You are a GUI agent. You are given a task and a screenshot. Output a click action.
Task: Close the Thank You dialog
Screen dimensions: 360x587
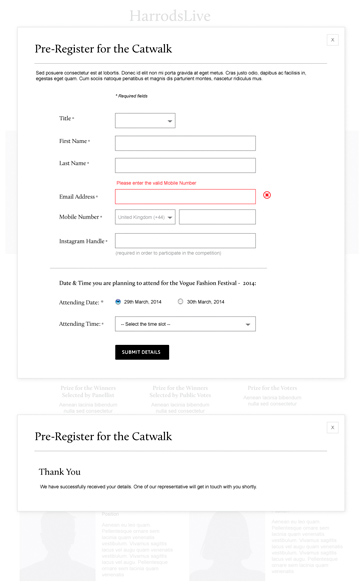332,427
